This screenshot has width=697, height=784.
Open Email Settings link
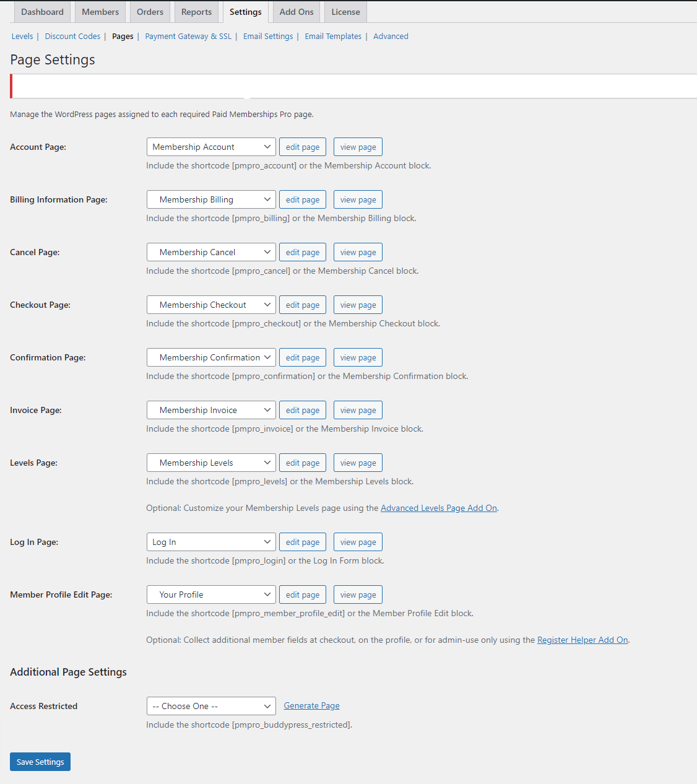tap(268, 37)
